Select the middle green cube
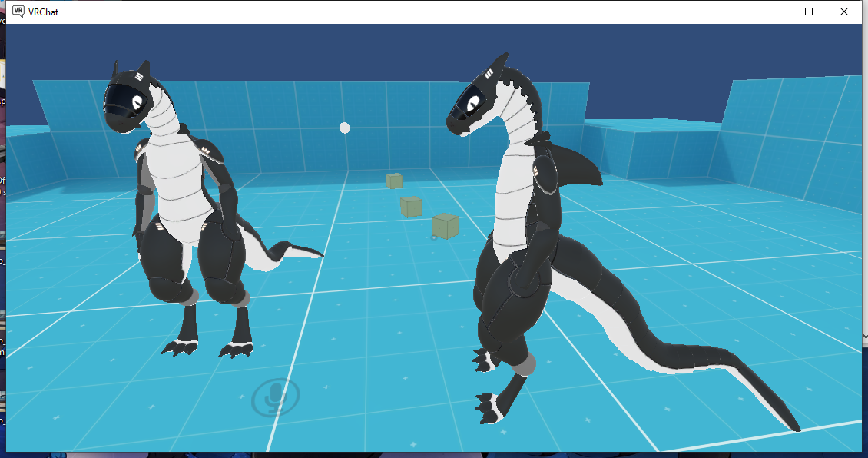868x458 pixels. coord(411,207)
